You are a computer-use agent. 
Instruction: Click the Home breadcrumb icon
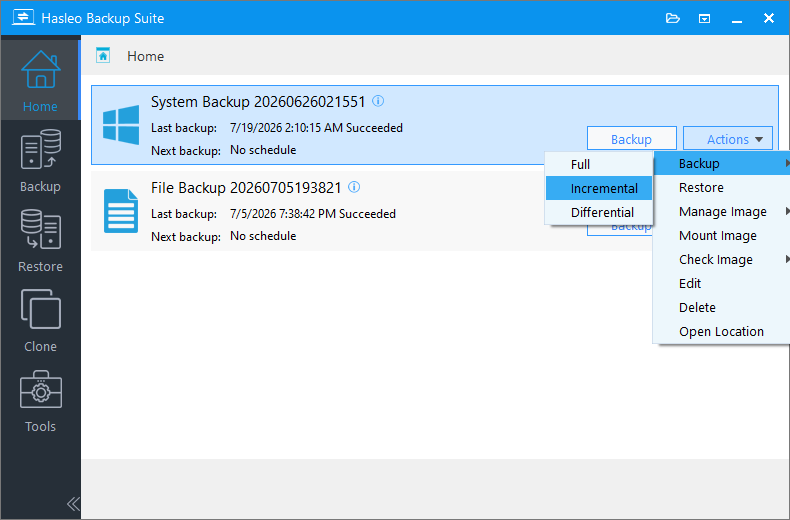[x=103, y=55]
